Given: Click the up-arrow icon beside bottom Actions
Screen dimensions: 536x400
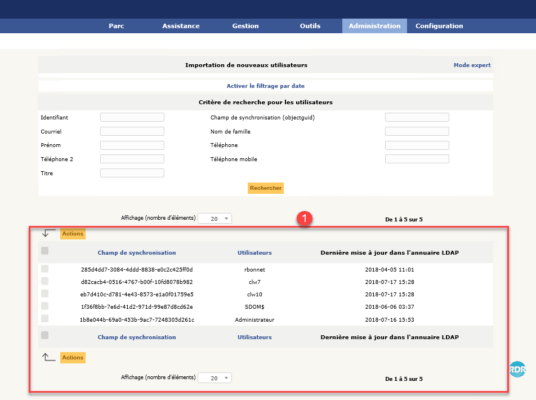Looking at the screenshot, I should pyautogui.click(x=48, y=357).
